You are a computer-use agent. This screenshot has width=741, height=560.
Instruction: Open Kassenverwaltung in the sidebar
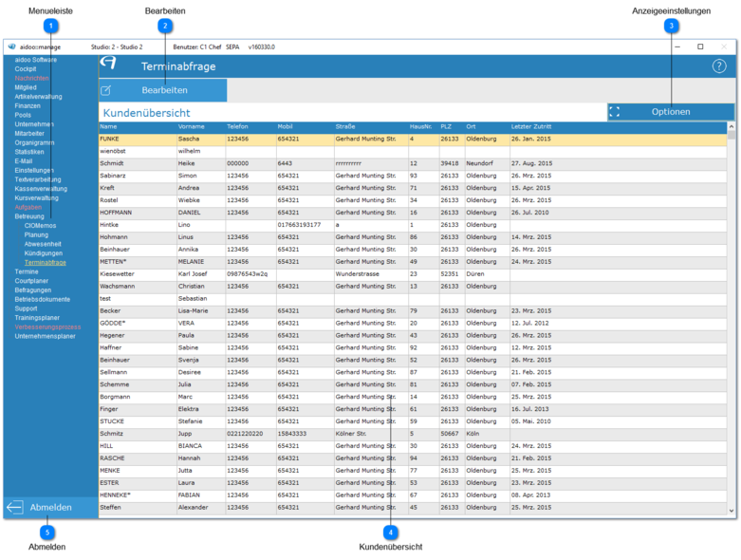click(41, 189)
